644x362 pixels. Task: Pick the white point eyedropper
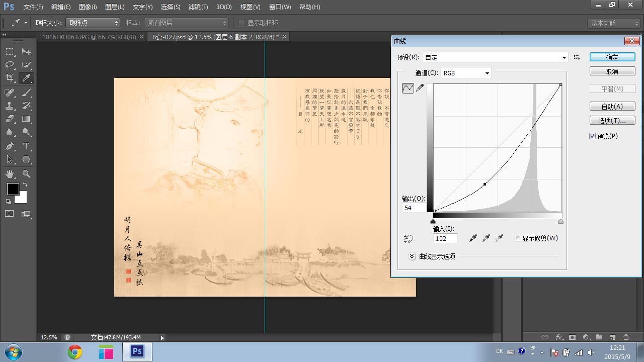[499, 238]
